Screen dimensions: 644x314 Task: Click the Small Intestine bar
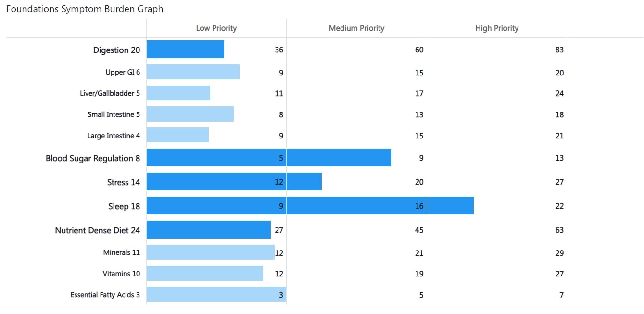pyautogui.click(x=190, y=114)
